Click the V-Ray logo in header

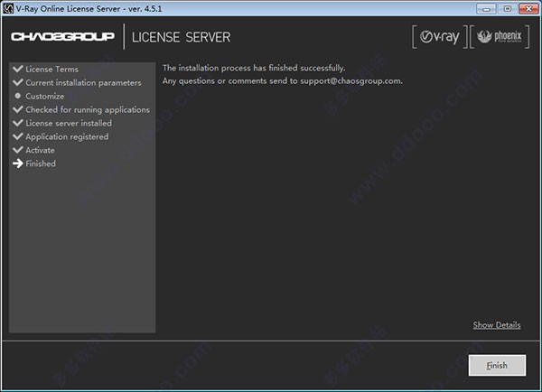click(440, 38)
